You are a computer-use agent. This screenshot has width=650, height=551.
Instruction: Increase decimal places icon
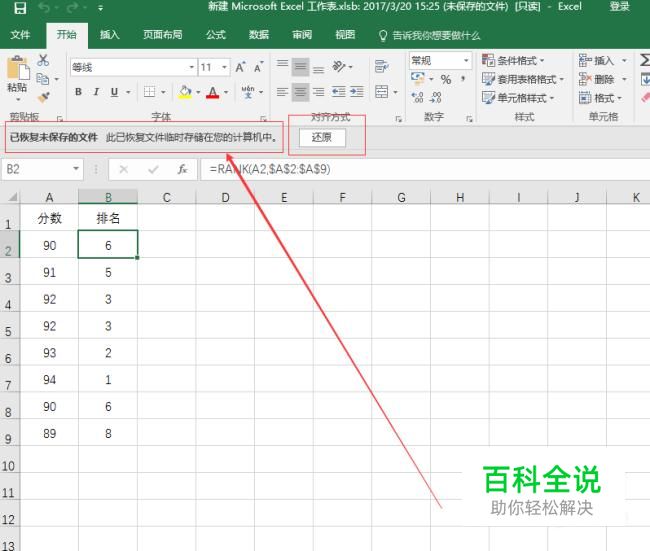pos(417,97)
